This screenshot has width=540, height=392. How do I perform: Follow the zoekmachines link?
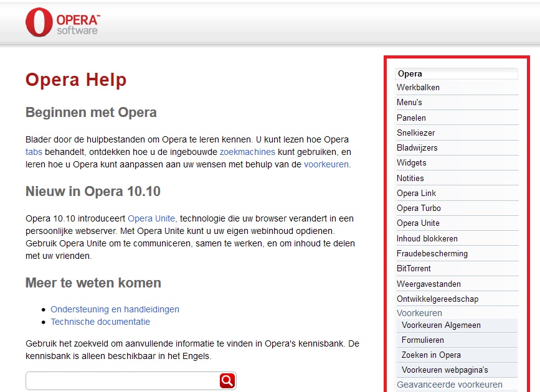pyautogui.click(x=247, y=151)
